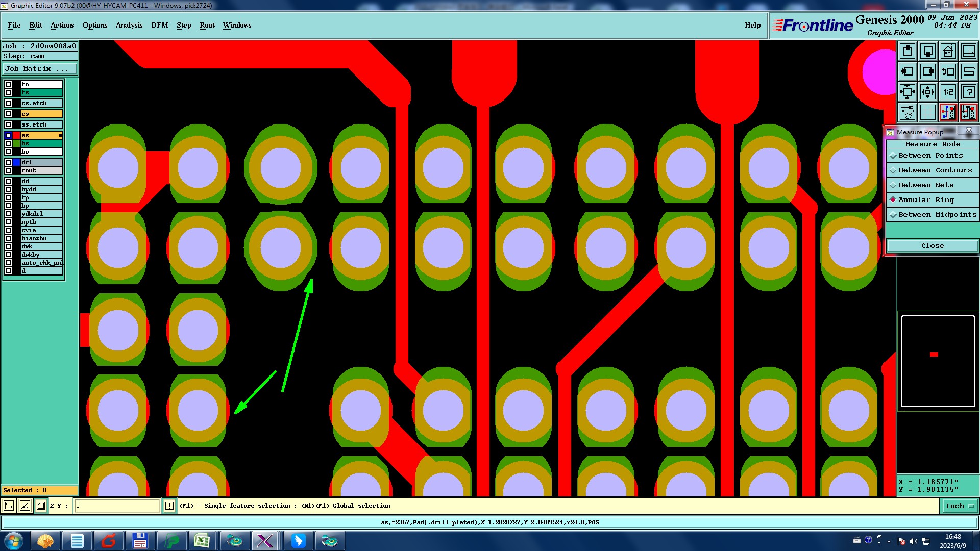Toggle checkbox for the cs layer
980x551 pixels.
[x=8, y=114]
